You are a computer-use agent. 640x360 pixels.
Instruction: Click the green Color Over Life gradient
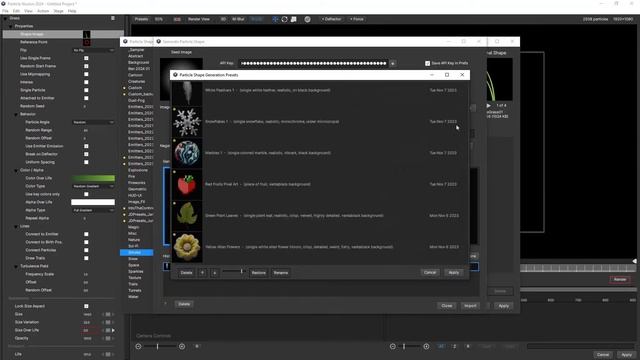click(x=93, y=178)
